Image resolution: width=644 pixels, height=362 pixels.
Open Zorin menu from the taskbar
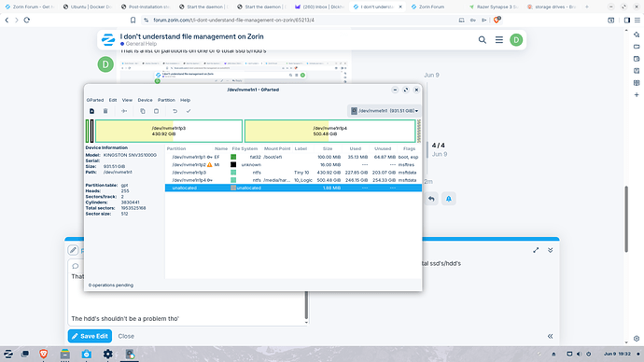[8, 354]
